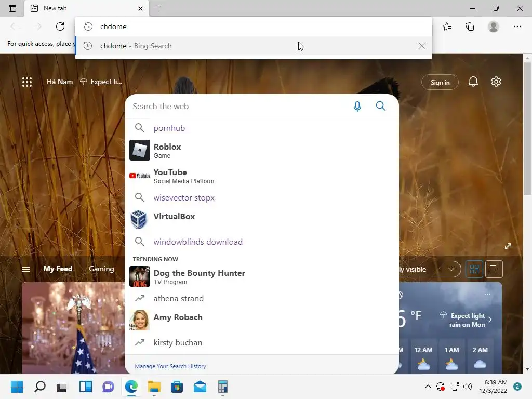Open Settings and more ellipsis menu
This screenshot has width=532, height=399.
click(x=517, y=26)
